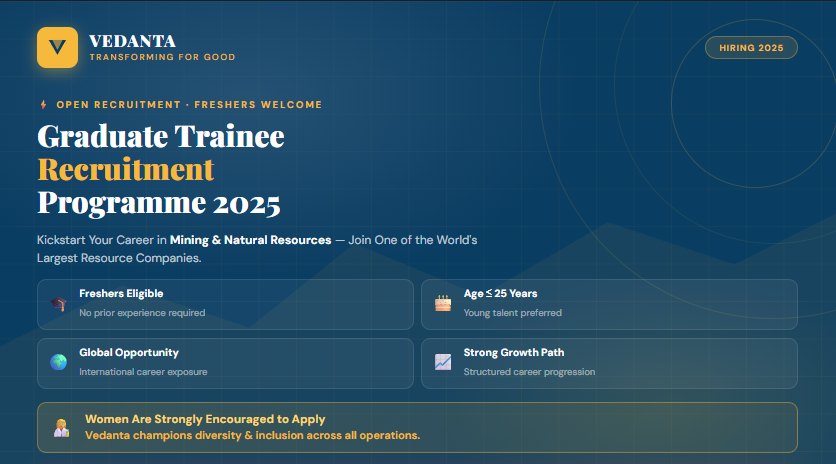836x464 pixels.
Task: Click the Open Recruitment Freshers Welcome label
Action: click(x=189, y=104)
